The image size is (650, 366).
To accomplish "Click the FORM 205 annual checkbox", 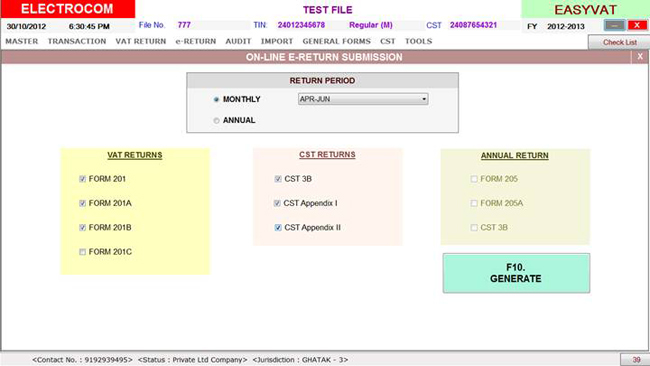I will pyautogui.click(x=474, y=179).
